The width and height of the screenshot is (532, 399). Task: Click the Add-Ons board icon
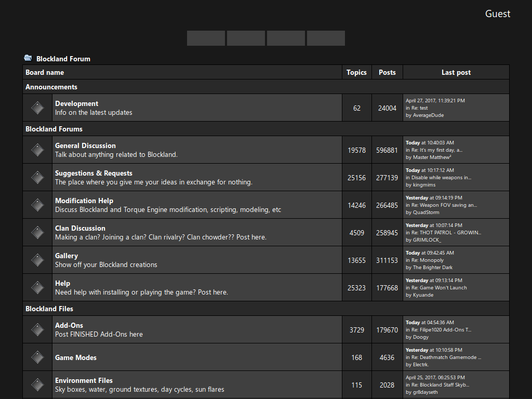[x=37, y=329]
